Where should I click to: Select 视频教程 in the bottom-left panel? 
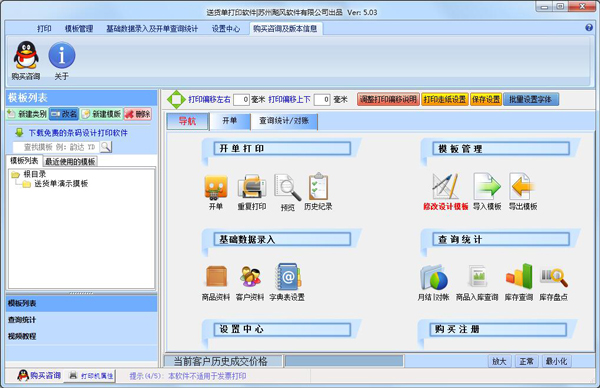pyautogui.click(x=81, y=336)
